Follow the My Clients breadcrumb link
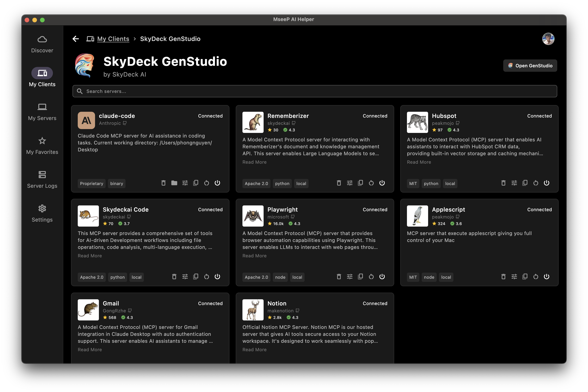Image resolution: width=588 pixels, height=392 pixels. pyautogui.click(x=113, y=39)
